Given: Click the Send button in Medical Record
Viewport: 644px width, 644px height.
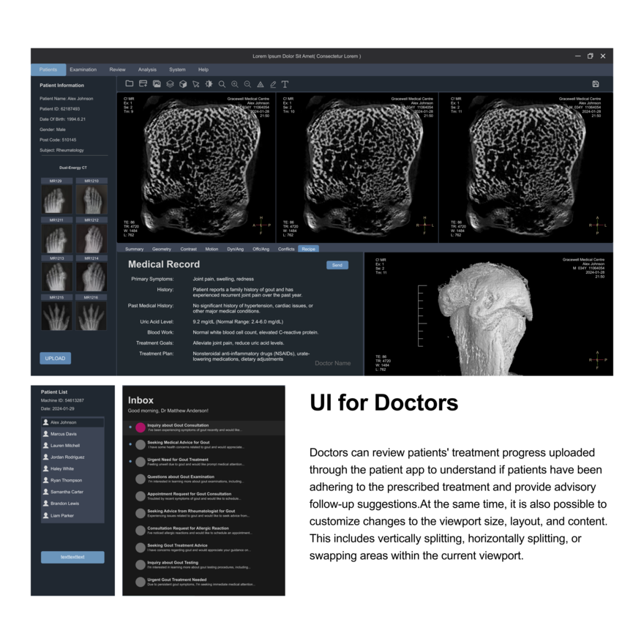Looking at the screenshot, I should (337, 265).
